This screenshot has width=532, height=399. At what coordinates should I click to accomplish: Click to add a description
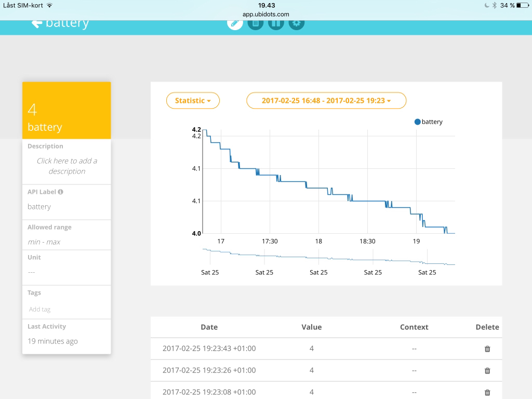66,166
